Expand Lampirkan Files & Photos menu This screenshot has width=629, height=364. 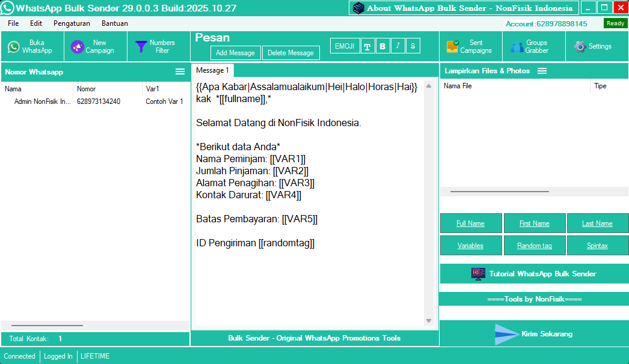click(x=542, y=71)
